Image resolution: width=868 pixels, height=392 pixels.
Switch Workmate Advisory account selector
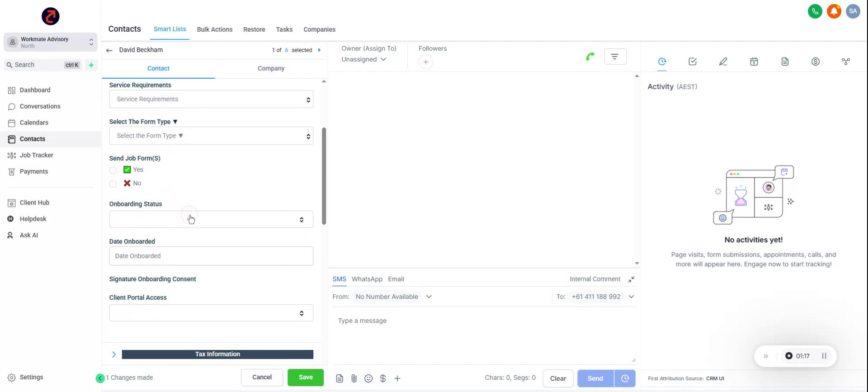51,42
